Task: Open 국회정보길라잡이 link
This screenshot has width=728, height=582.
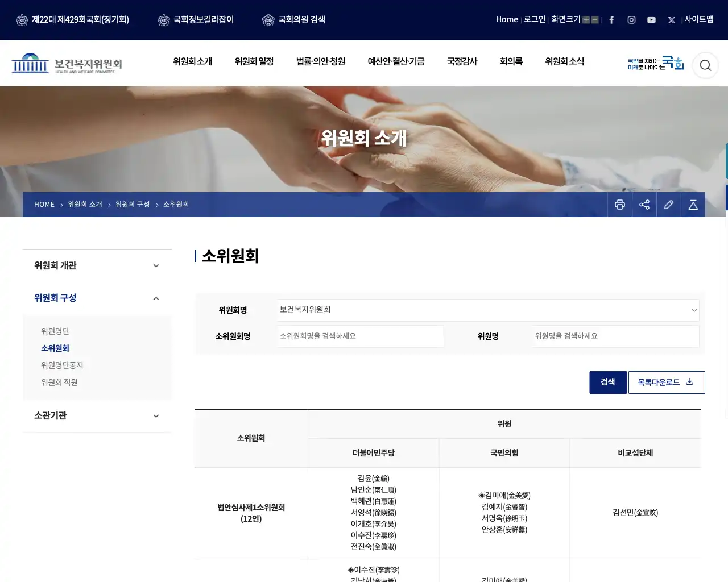Action: tap(196, 20)
